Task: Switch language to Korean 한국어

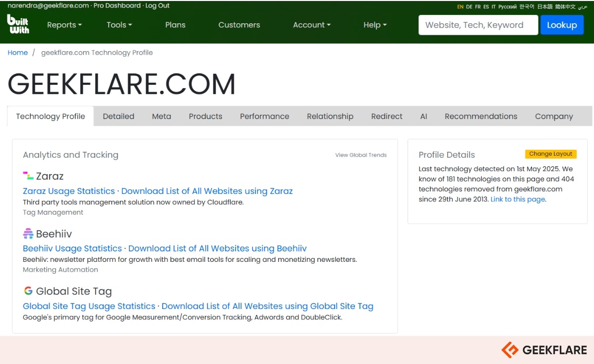Action: point(527,7)
